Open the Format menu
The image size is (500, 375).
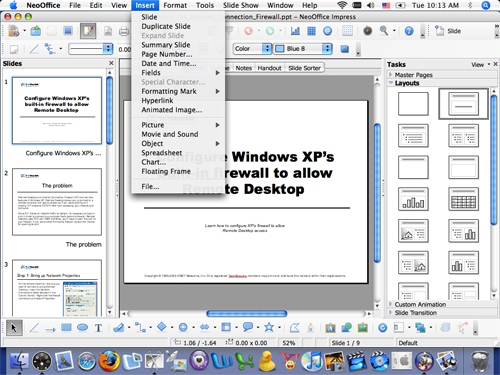click(x=175, y=5)
